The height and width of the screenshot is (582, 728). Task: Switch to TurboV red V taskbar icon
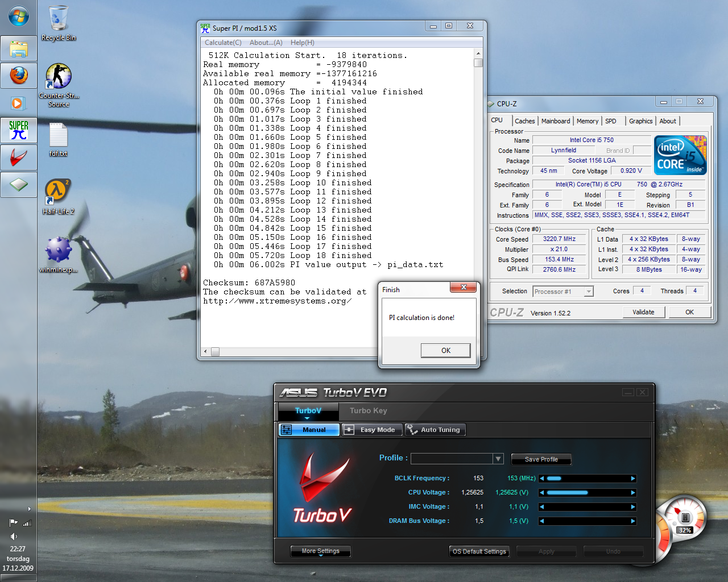pos(19,157)
